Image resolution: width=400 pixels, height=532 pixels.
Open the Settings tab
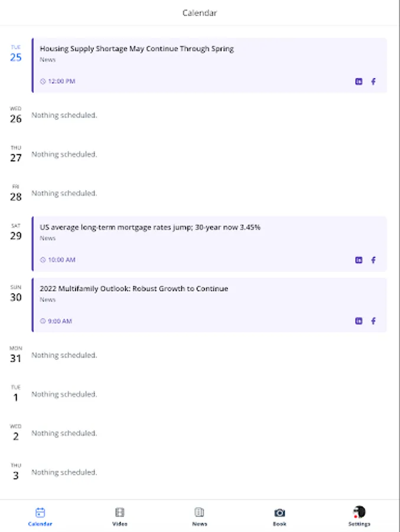[359, 514]
